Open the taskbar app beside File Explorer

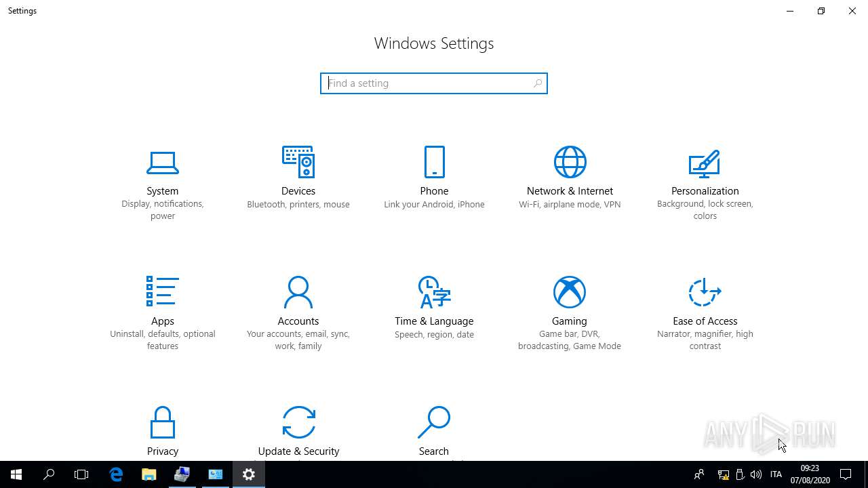click(182, 474)
